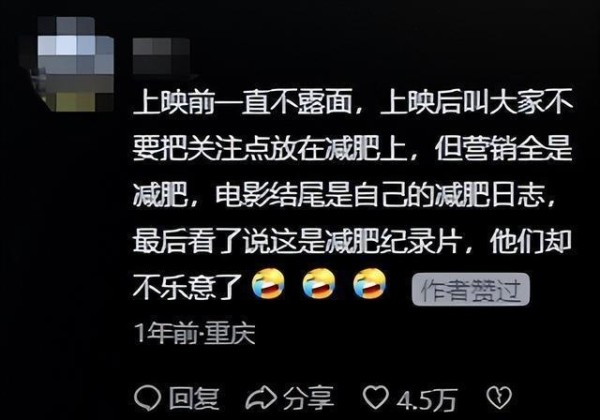Image resolution: width=600 pixels, height=420 pixels.
Task: Click the line mentioning 电影结尾是自己的减肥日志
Action: point(384,194)
